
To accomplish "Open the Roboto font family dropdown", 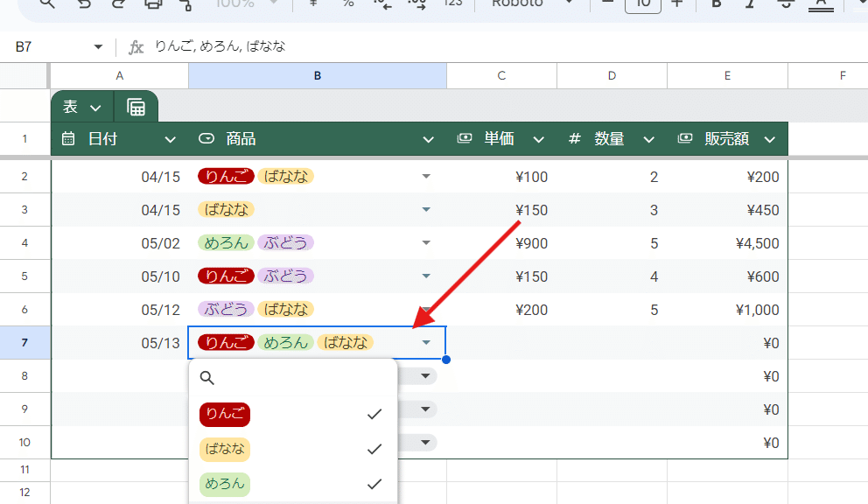I will [531, 3].
